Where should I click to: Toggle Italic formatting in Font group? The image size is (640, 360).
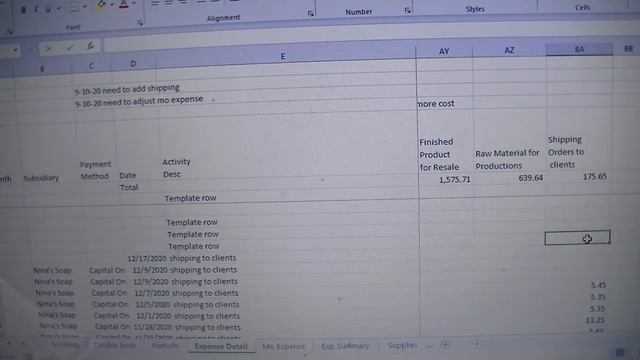point(36,9)
